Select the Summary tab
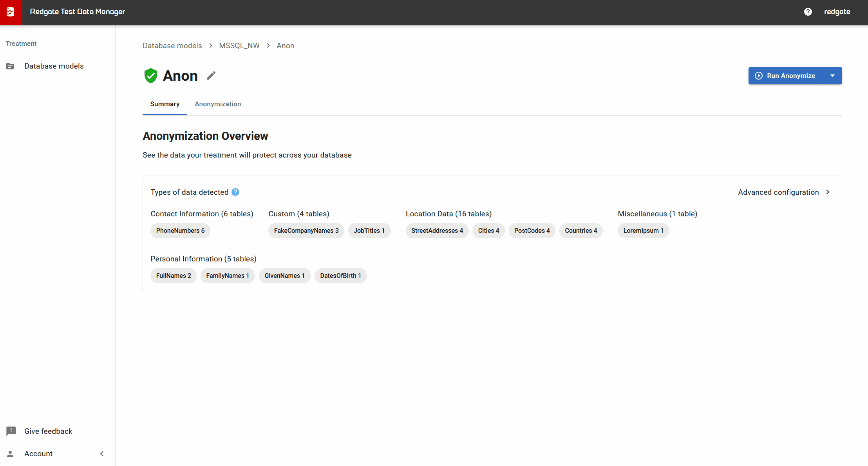This screenshot has height=466, width=868. pyautogui.click(x=165, y=104)
